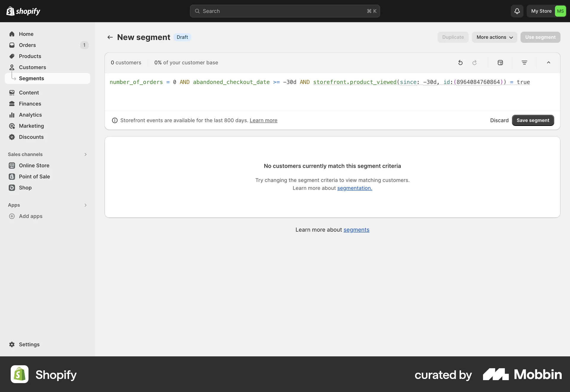Navigate to Segments under Customers

[31, 78]
